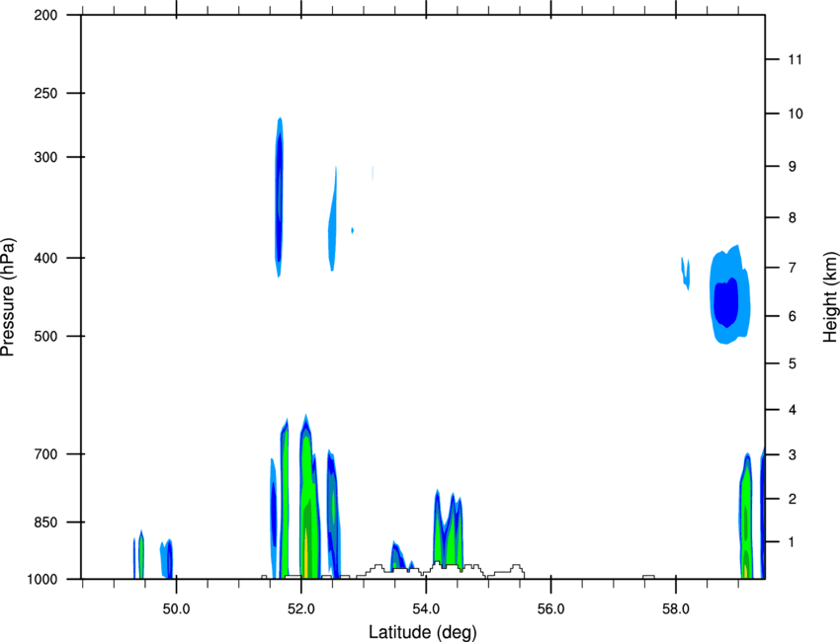Click the yellow core of the 52.0 column
The height and width of the screenshot is (642, 840).
pos(305,552)
